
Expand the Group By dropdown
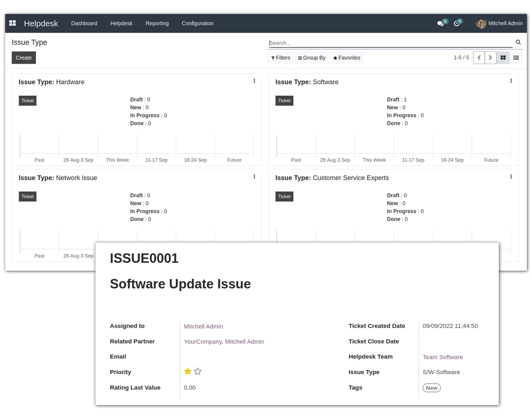click(x=312, y=58)
